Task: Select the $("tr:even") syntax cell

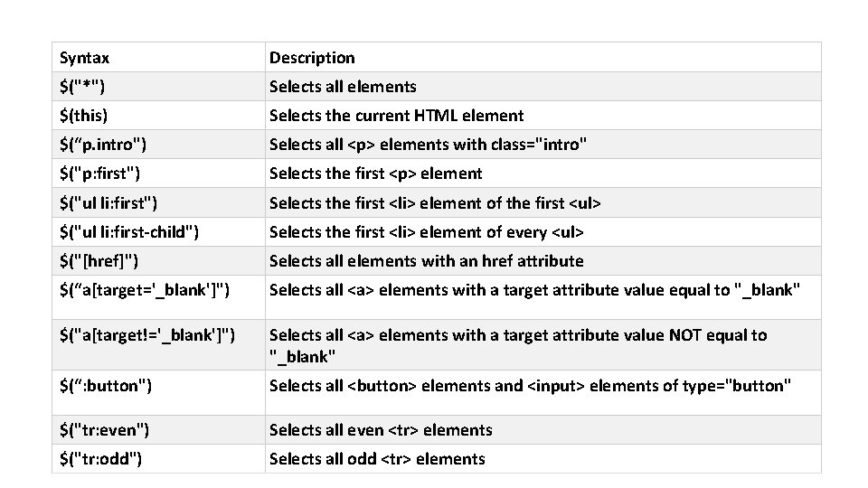Action: click(104, 430)
